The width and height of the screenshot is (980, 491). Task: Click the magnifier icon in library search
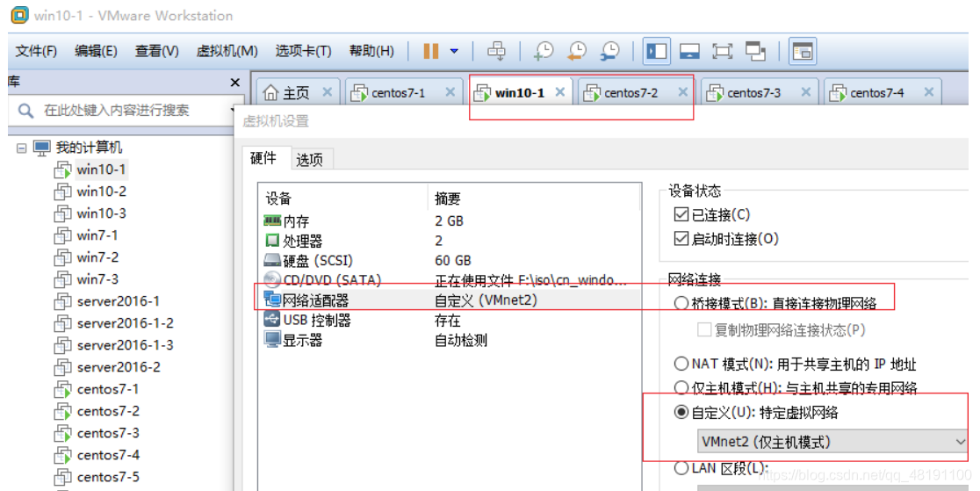click(25, 111)
